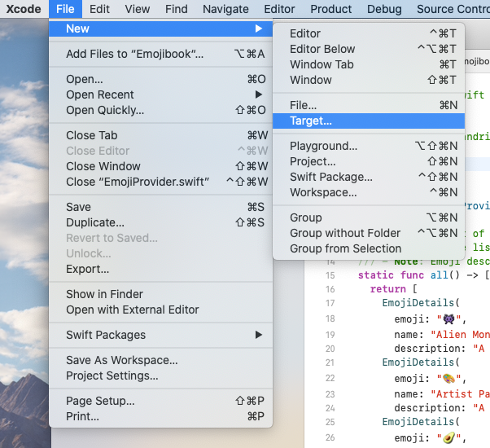Click the avocado emoji on line 26

click(x=448, y=437)
